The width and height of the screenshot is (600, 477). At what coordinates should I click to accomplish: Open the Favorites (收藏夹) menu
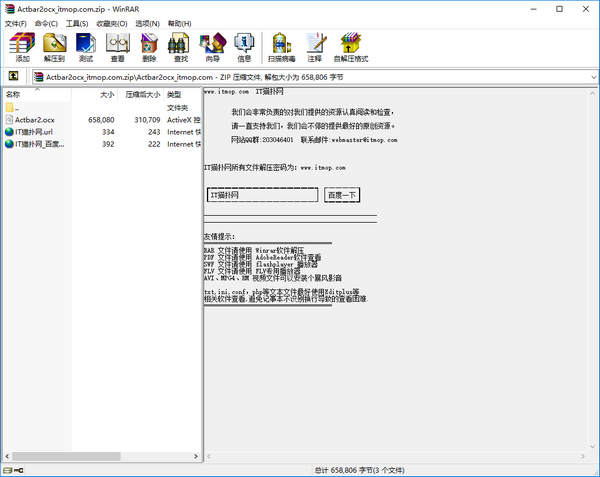(x=112, y=23)
